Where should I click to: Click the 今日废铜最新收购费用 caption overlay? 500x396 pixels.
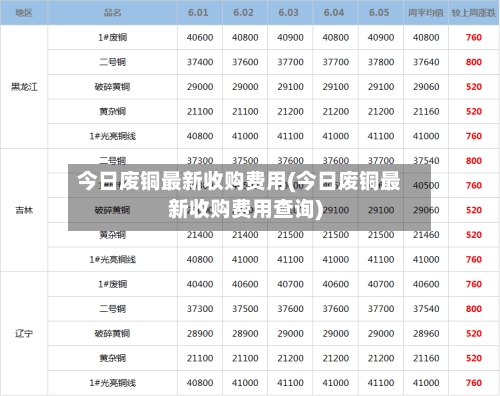point(249,197)
